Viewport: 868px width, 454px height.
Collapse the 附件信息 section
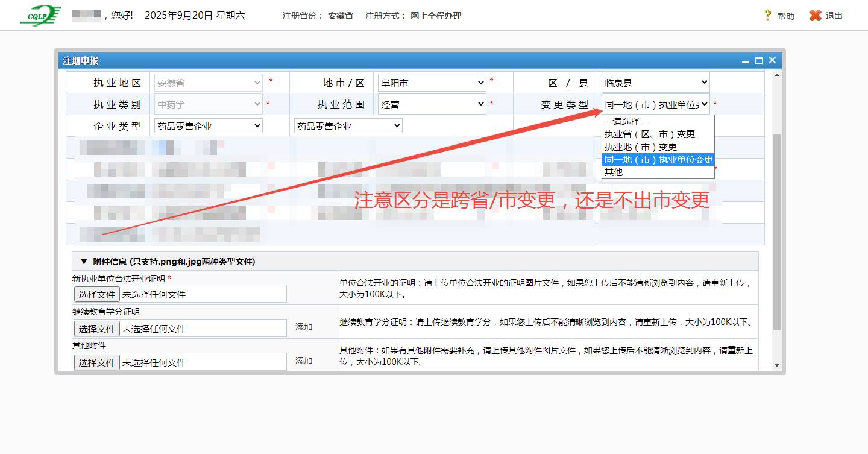coord(84,262)
